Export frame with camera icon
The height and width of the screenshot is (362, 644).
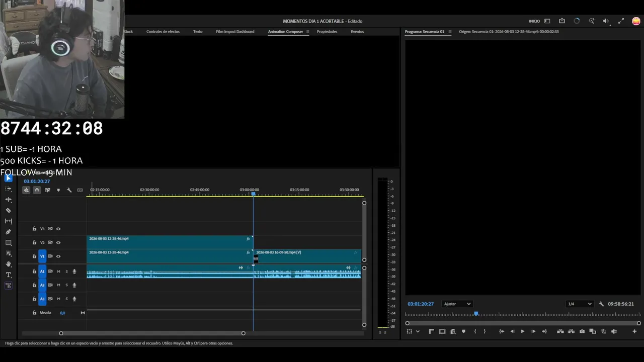(x=582, y=331)
